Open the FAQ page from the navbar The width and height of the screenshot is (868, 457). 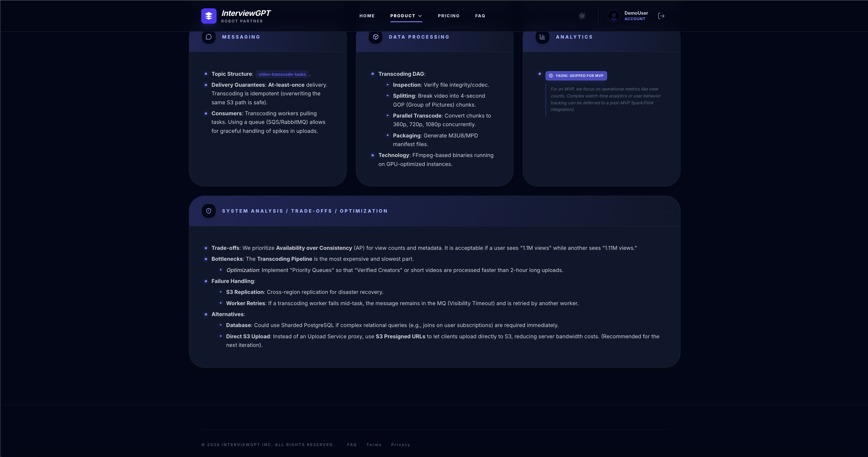coord(480,16)
